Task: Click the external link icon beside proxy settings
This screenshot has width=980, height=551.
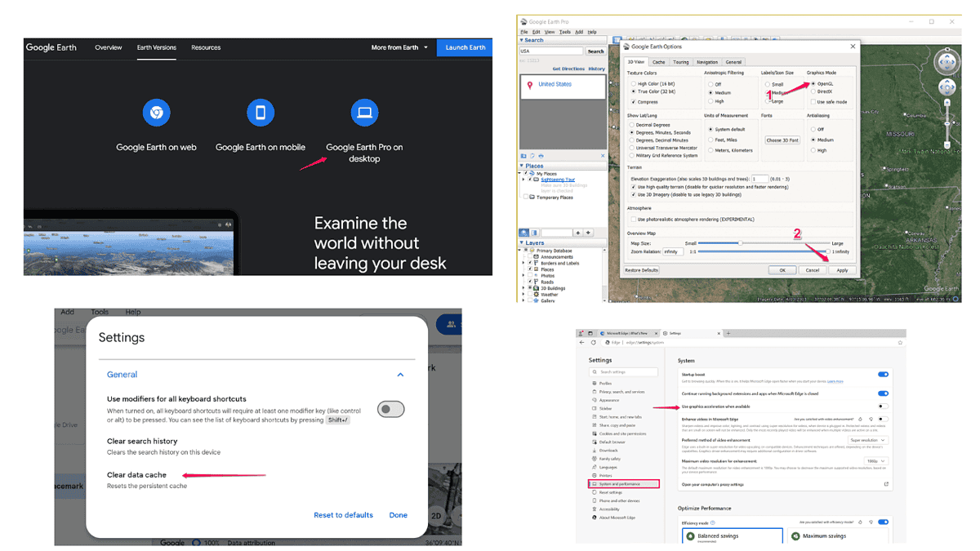Action: [x=886, y=484]
